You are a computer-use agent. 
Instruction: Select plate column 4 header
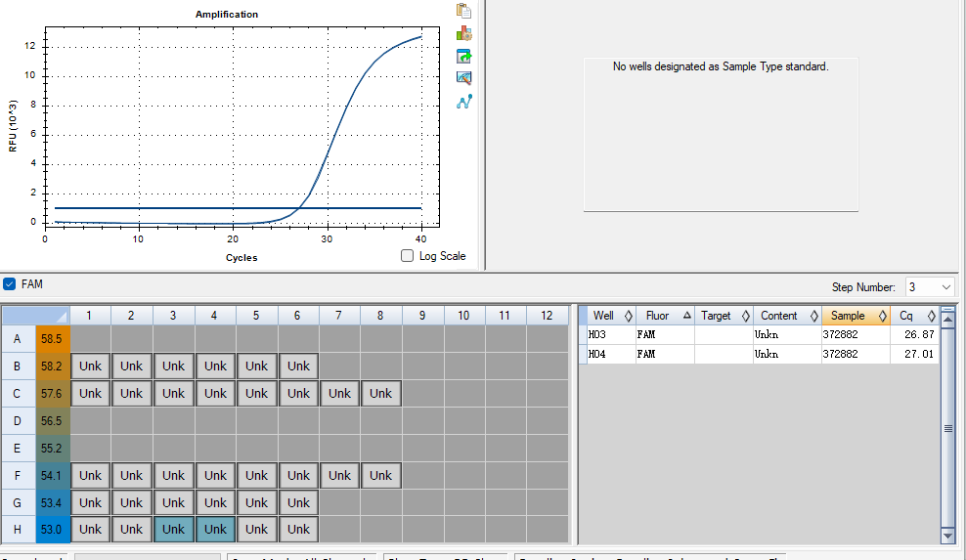click(215, 316)
